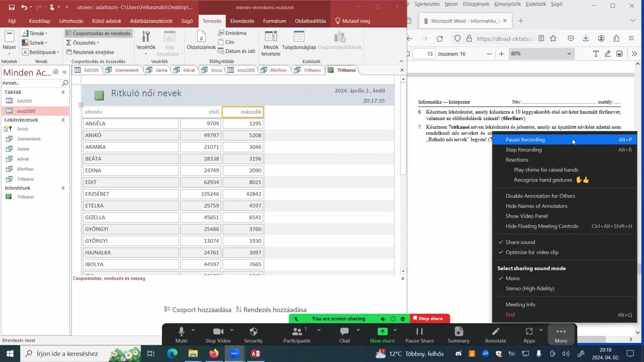Toggle Share sound option
The width and height of the screenshot is (644, 362).
(520, 242)
